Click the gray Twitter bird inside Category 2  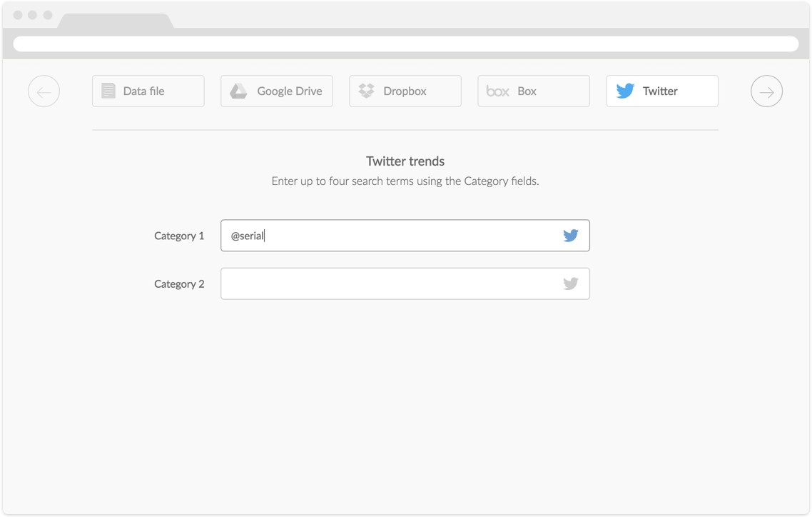(570, 283)
